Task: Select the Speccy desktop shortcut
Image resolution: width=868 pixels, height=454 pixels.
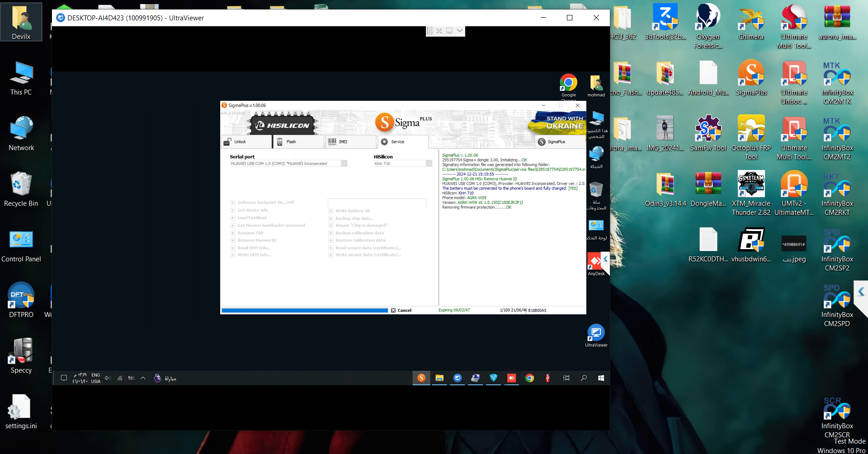Action: click(x=21, y=356)
